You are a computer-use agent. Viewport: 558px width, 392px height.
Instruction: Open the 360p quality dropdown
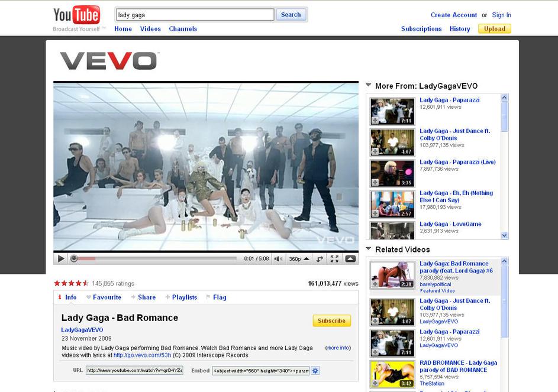(298, 258)
